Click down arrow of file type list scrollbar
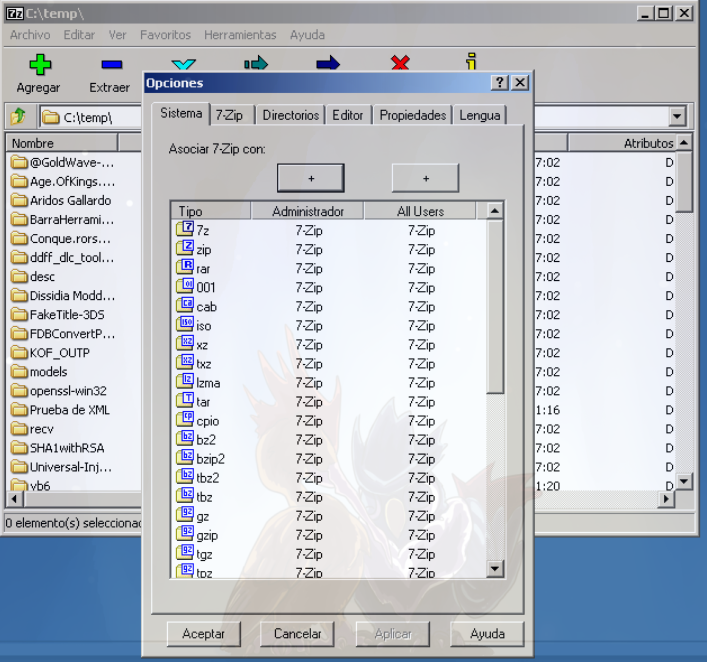The width and height of the screenshot is (707, 662). click(495, 568)
